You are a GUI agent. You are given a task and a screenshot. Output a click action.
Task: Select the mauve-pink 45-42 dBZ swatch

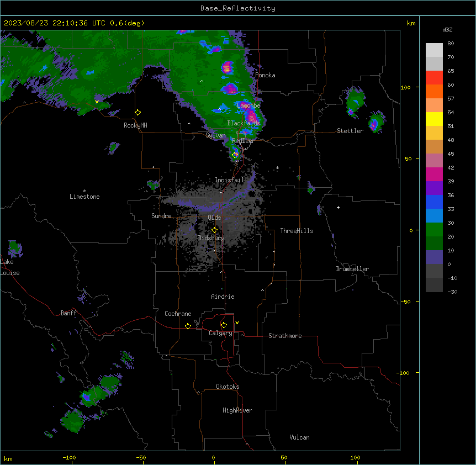pyautogui.click(x=434, y=161)
